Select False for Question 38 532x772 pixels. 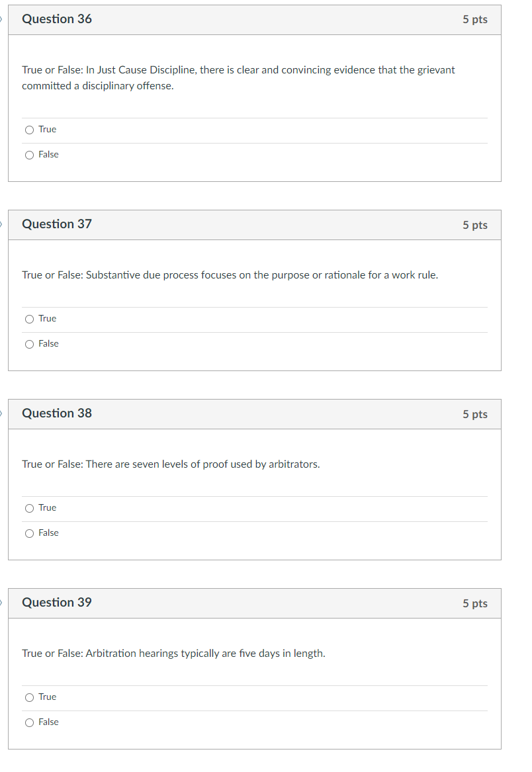coord(29,533)
